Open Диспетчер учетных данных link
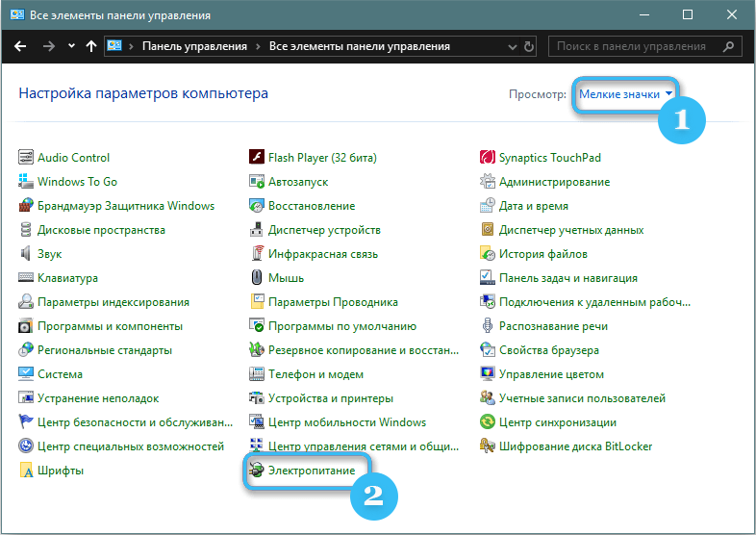This screenshot has height=535, width=756. click(x=571, y=230)
